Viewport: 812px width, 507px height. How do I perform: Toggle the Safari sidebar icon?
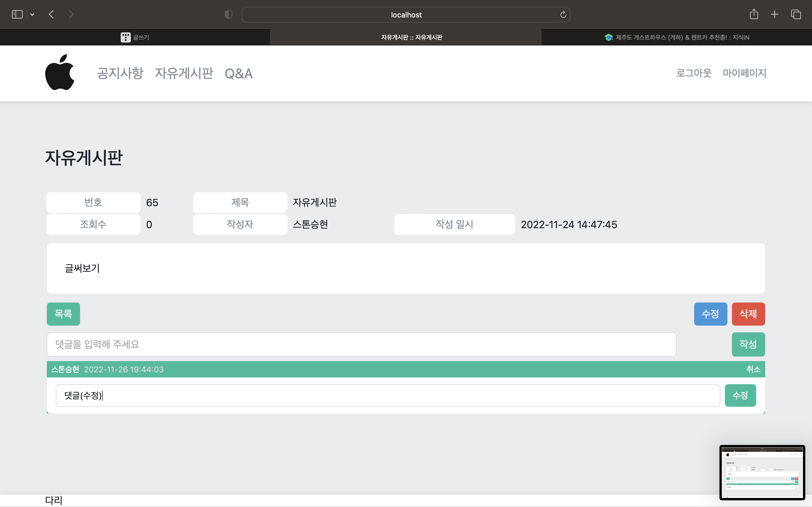pos(17,14)
